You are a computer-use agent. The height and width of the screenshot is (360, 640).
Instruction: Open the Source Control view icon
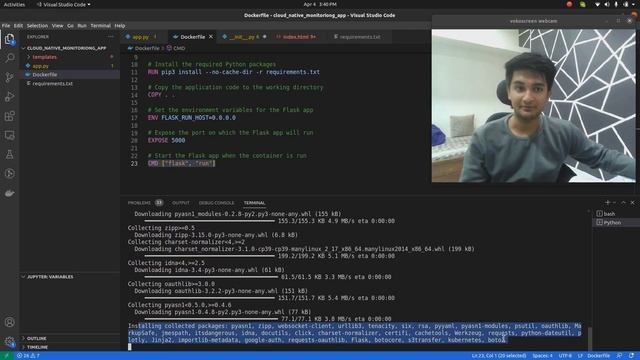[x=9, y=78]
